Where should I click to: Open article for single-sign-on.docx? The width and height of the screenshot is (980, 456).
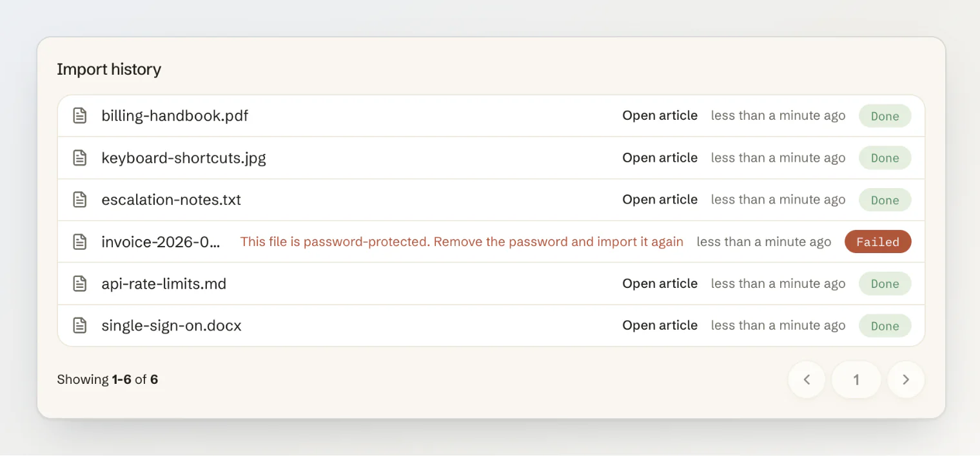[x=660, y=325]
